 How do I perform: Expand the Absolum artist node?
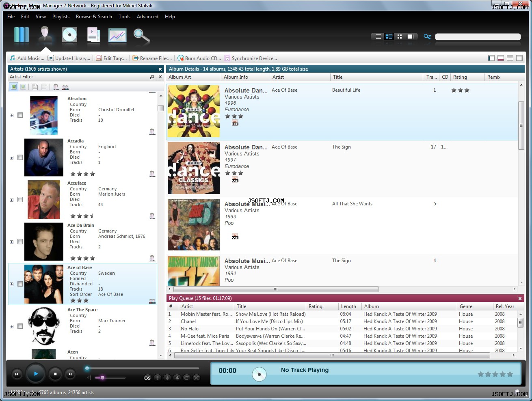(x=11, y=115)
